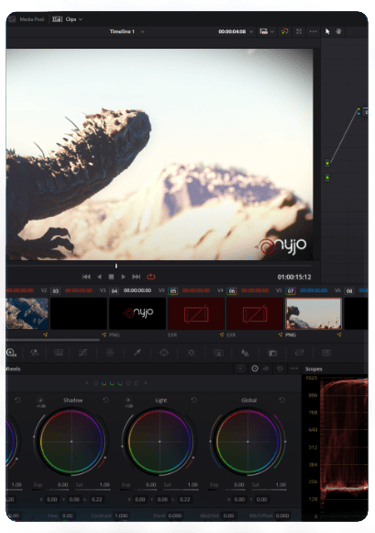Screen dimensions: 375x533
Task: Select clip 06 offline media thumbnail
Action: [x=255, y=313]
